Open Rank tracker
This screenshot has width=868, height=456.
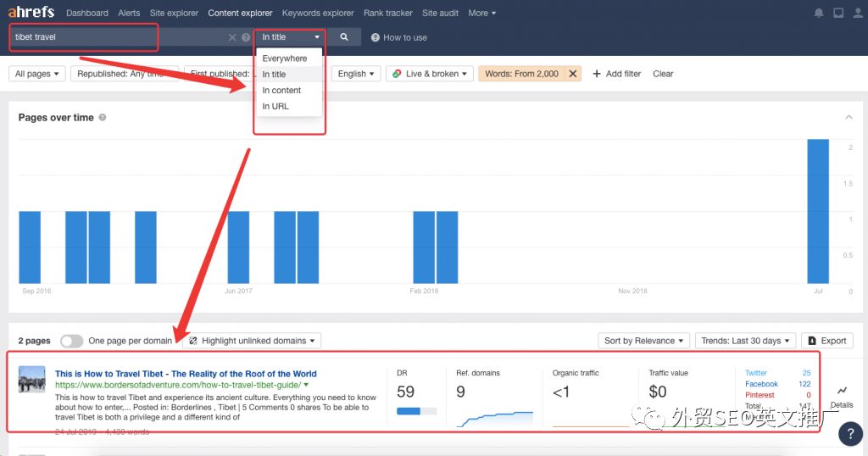pos(388,13)
